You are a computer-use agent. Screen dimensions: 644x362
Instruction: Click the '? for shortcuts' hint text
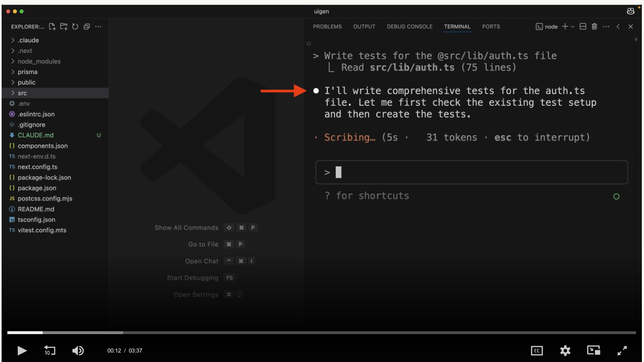367,196
